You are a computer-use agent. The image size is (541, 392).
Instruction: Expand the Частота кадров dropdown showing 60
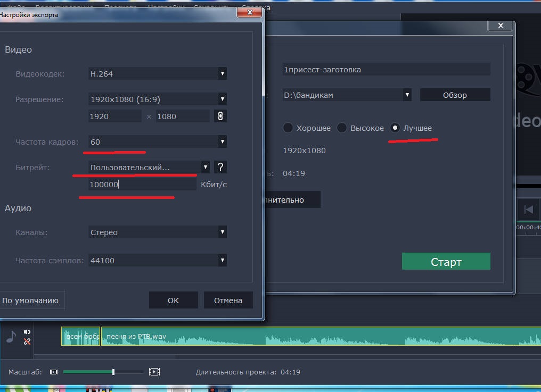[x=158, y=141]
